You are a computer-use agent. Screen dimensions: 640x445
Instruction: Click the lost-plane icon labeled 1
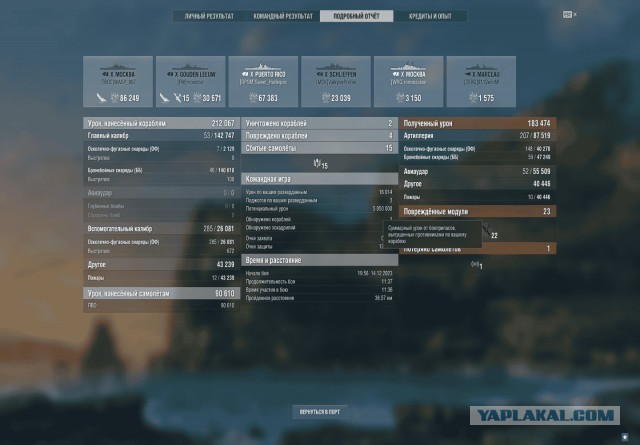pyautogui.click(x=475, y=265)
